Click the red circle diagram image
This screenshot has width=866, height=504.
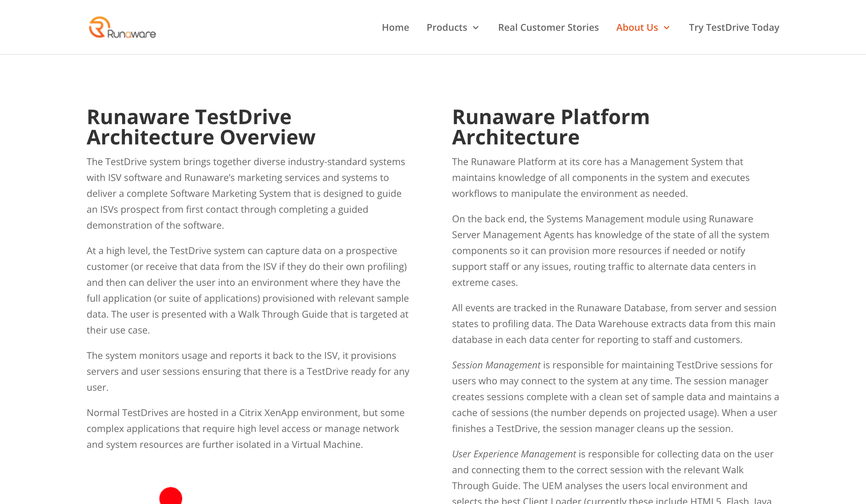(x=170, y=496)
